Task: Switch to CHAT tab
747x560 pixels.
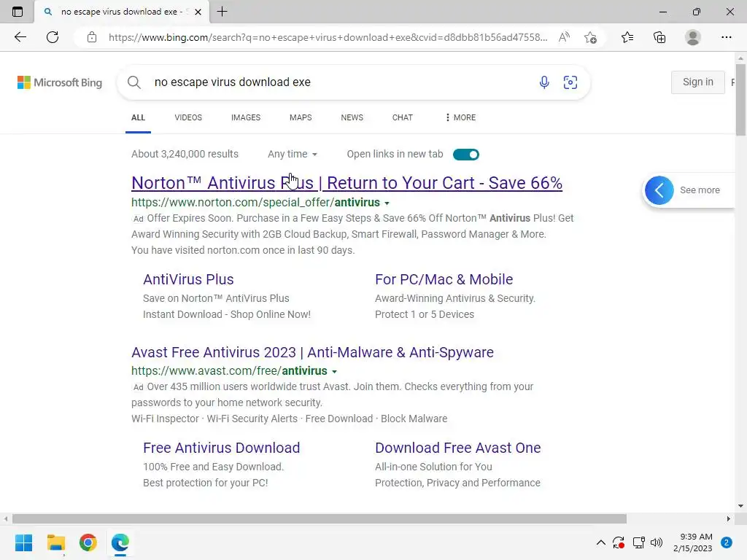Action: [x=403, y=117]
